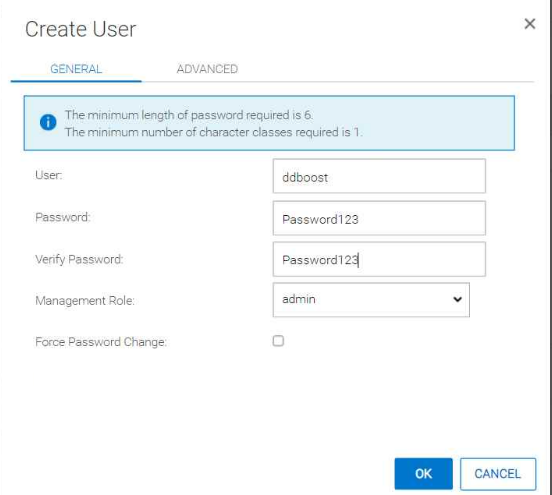This screenshot has width=552, height=495.
Task: Open the Management Role combo box showing admin
Action: (x=371, y=300)
